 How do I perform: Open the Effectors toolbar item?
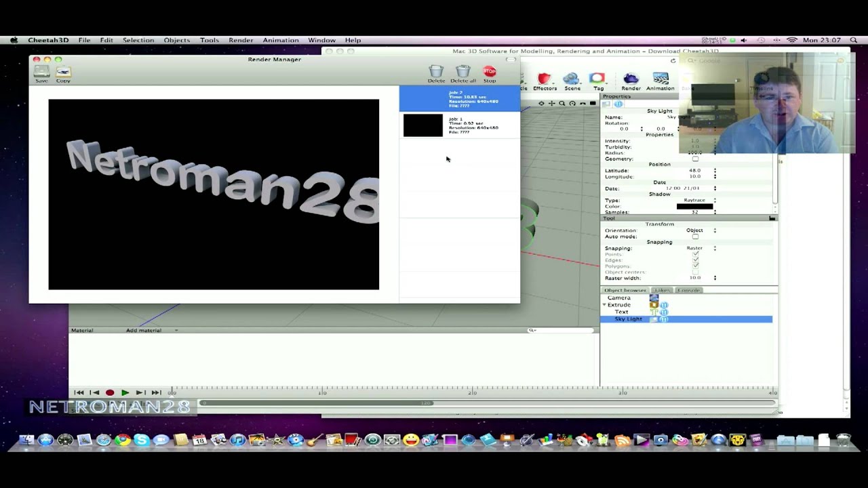[545, 81]
